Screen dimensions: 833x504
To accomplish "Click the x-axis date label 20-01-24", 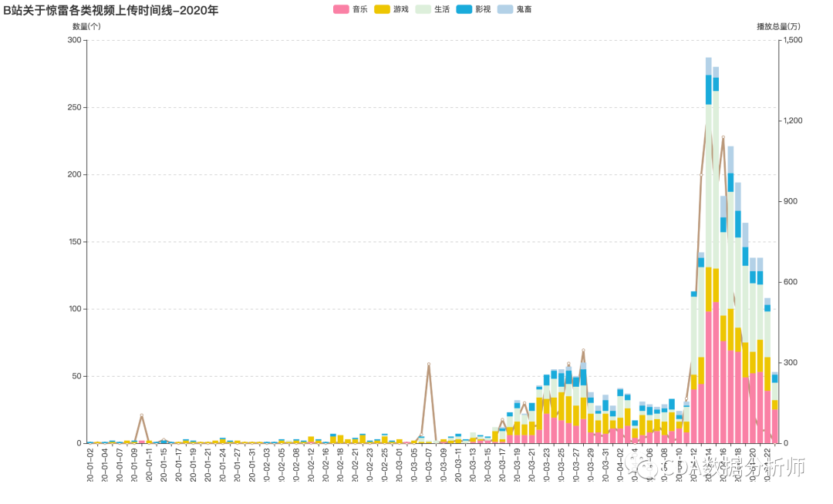I will pos(223,465).
